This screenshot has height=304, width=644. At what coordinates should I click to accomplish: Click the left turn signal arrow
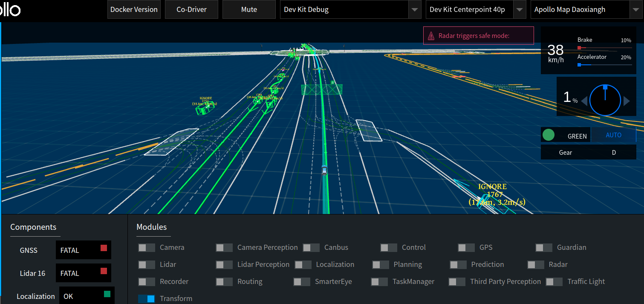click(584, 101)
